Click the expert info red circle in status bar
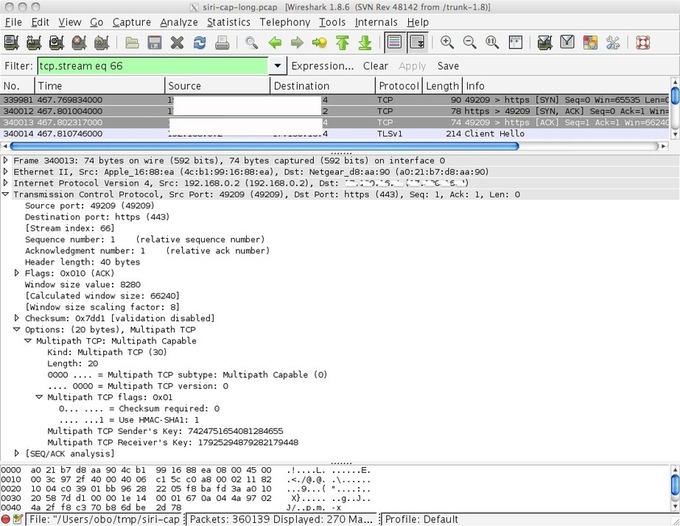Viewport: 680px width, 526px height. click(x=8, y=519)
